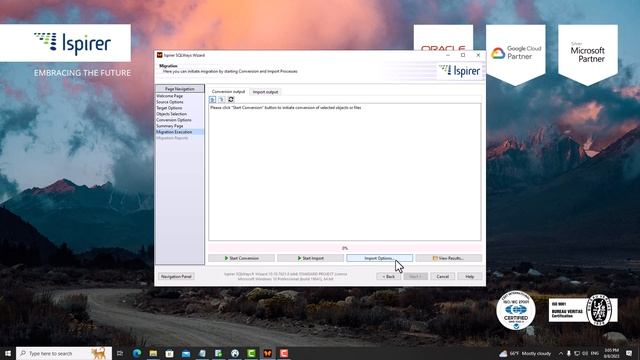
Task: Switch to the Import output tab
Action: click(x=265, y=92)
